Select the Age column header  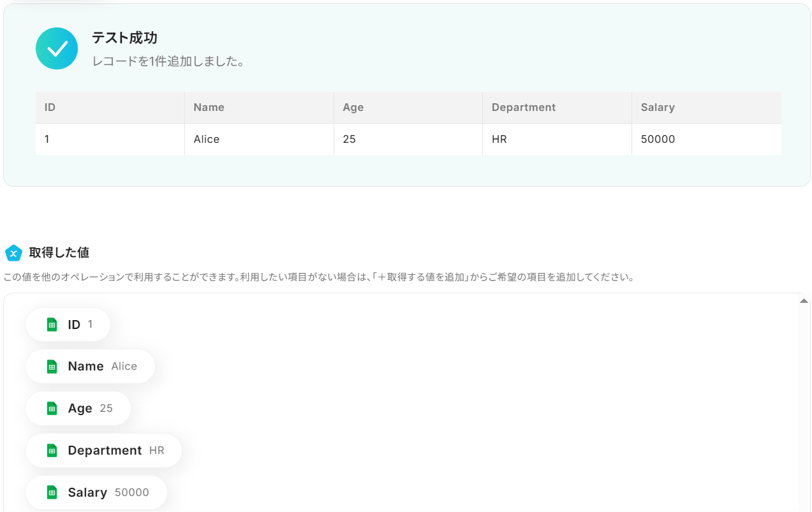(353, 107)
